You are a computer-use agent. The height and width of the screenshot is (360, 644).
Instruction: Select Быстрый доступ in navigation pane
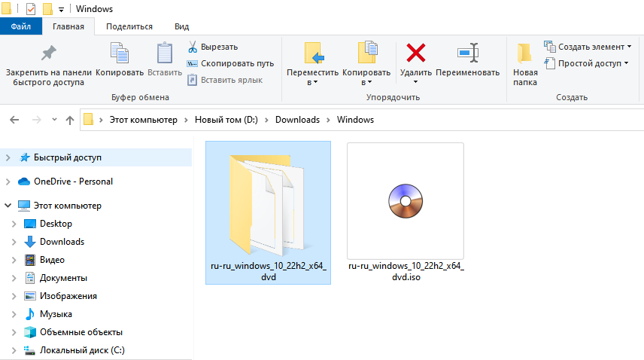click(x=68, y=157)
